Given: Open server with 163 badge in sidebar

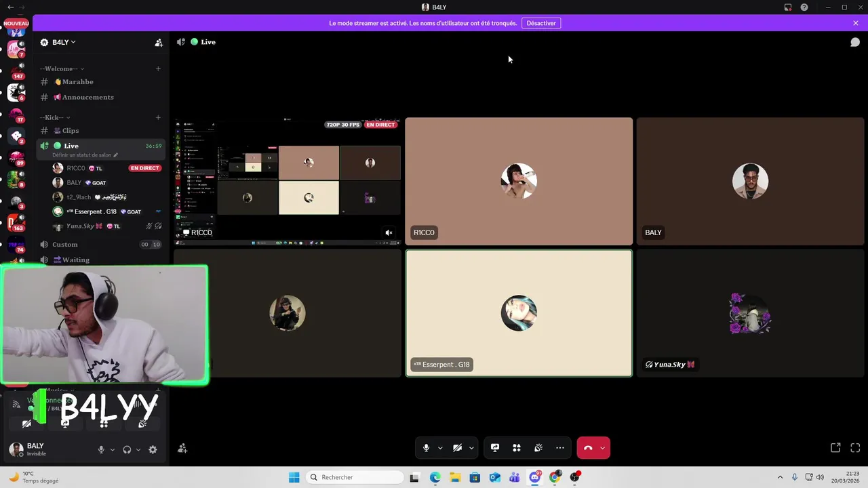Looking at the screenshot, I should 16,222.
